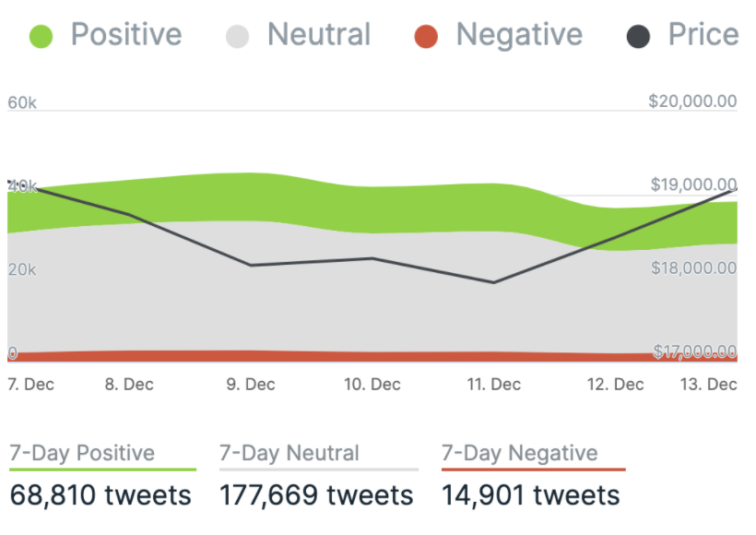Viewport: 756px width, 535px height.
Task: Toggle the Positive series legend label
Action: click(x=126, y=35)
